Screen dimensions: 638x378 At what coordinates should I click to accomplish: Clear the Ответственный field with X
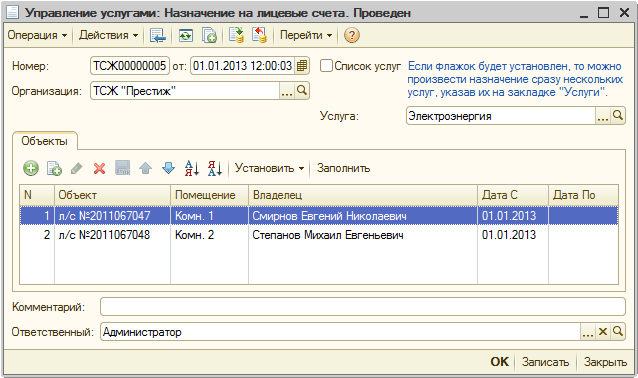tap(603, 332)
